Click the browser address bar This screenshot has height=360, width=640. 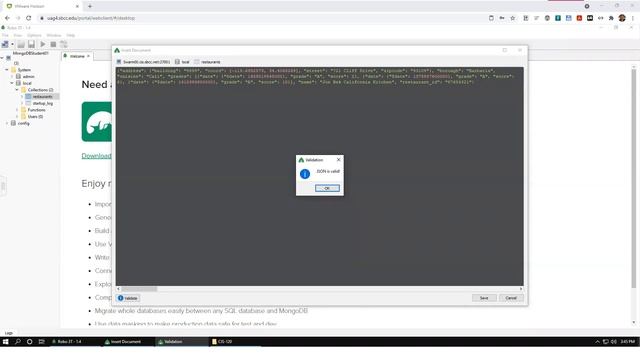coord(261,18)
